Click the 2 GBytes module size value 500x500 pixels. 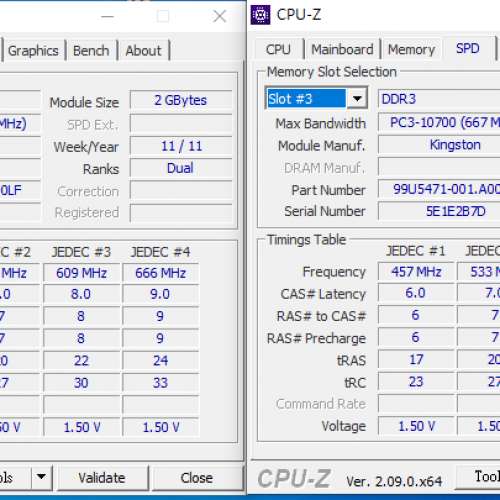coord(181,100)
